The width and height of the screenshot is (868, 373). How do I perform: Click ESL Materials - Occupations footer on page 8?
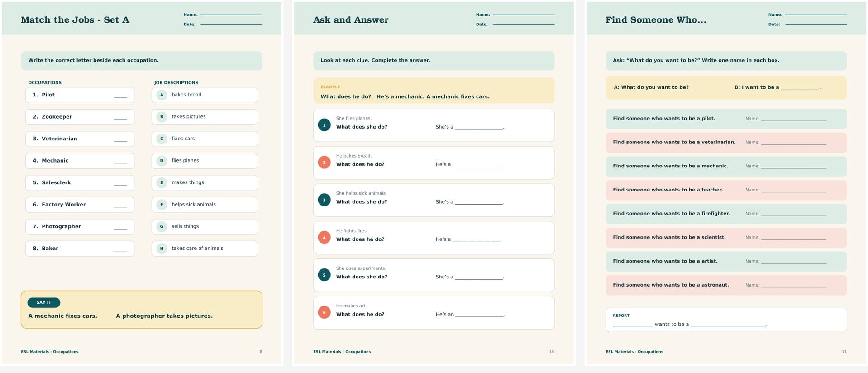(50, 352)
